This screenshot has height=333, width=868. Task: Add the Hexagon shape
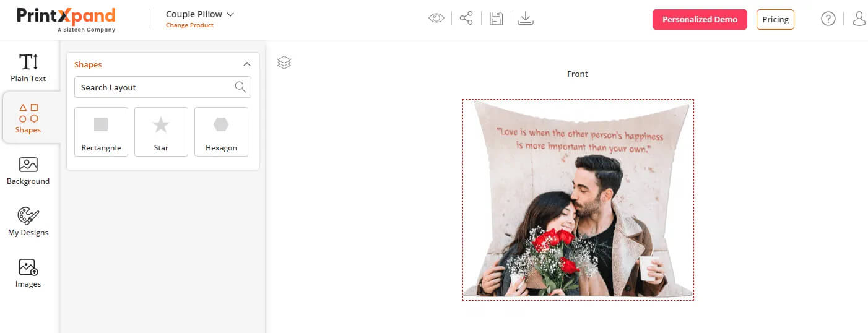tap(221, 132)
